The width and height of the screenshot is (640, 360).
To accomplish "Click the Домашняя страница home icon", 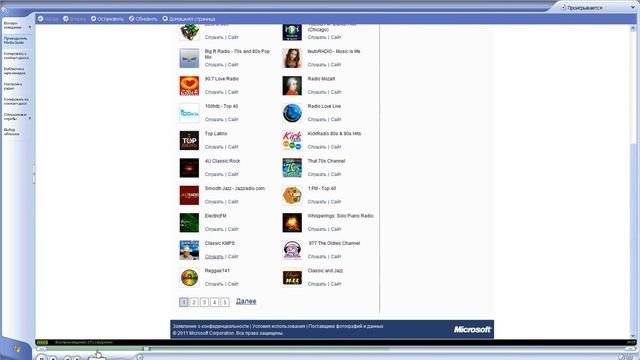I will tap(165, 19).
